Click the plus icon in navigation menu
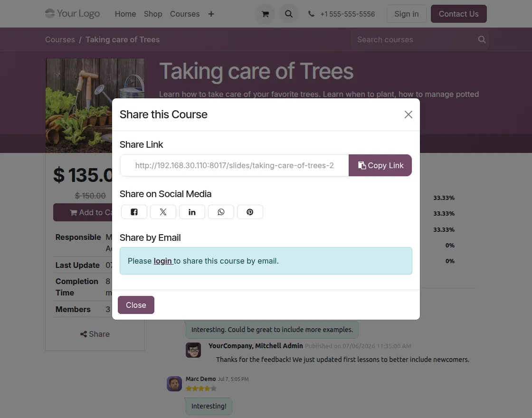Image resolution: width=532 pixels, height=418 pixels. tap(211, 14)
